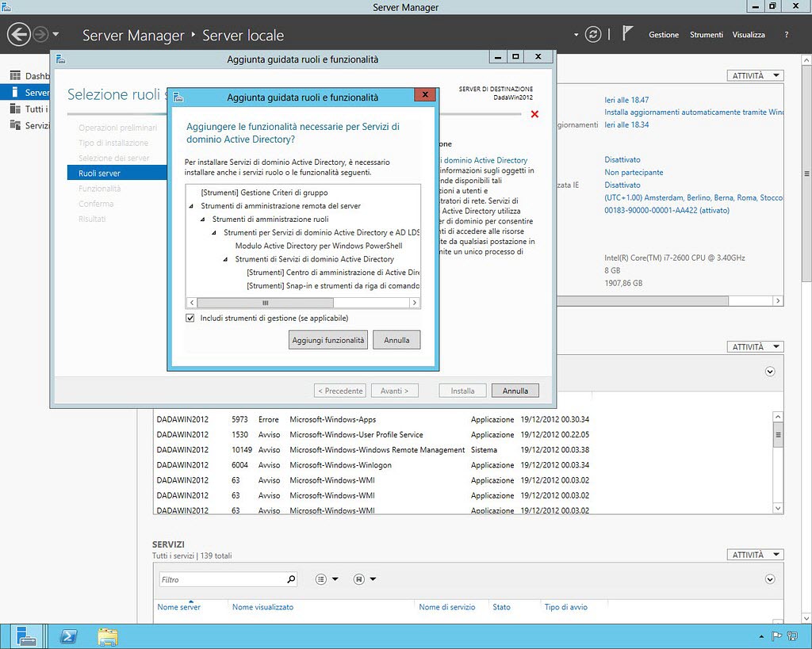
Task: Click the back navigation arrow in Server Manager
Action: [19, 35]
